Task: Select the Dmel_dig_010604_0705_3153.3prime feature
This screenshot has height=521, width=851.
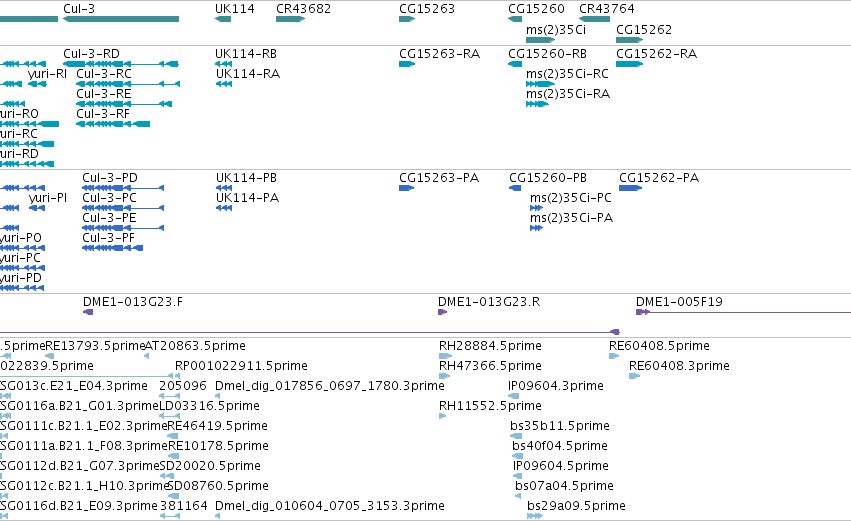Action: tap(218, 517)
